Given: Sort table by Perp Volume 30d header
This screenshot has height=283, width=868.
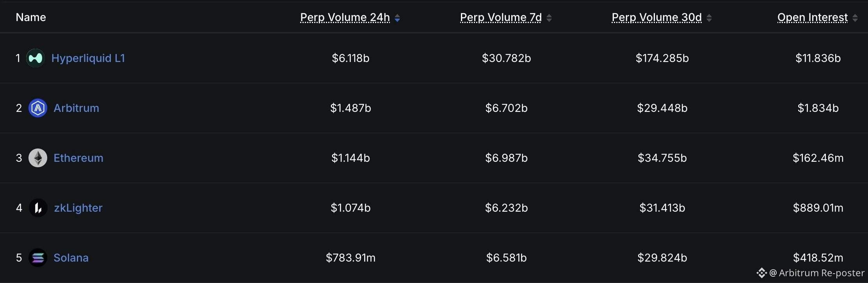Looking at the screenshot, I should (x=656, y=18).
